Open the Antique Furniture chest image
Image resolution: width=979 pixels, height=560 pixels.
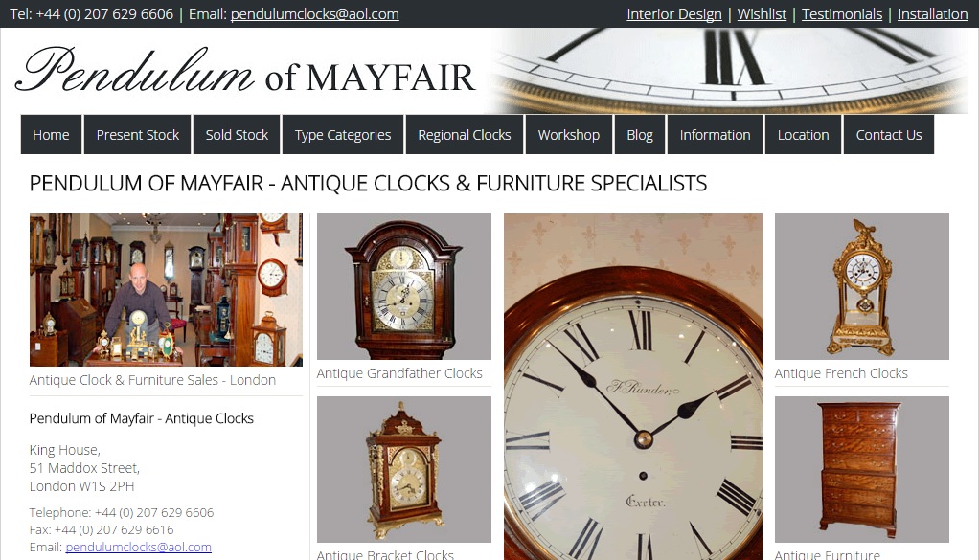coord(861,470)
